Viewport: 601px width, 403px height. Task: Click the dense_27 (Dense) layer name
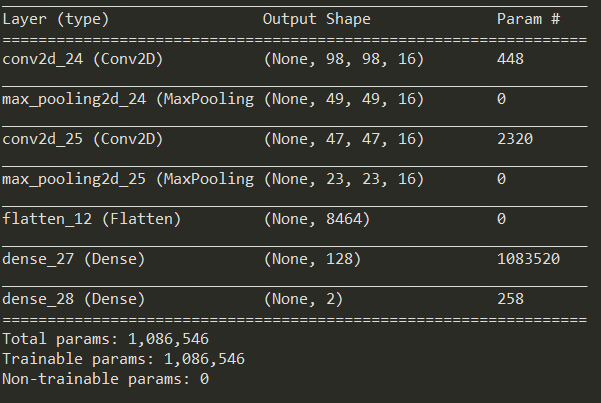pos(74,259)
